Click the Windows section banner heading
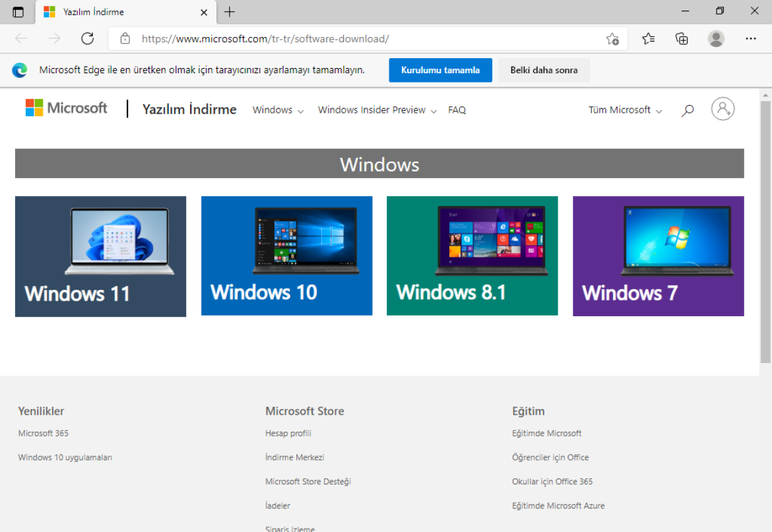This screenshot has height=532, width=772. click(379, 164)
